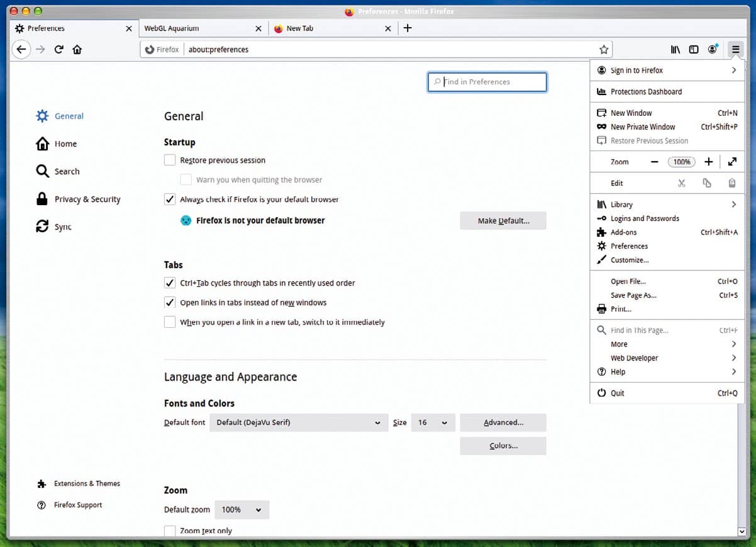Click the Paste clipboard icon
The image size is (756, 547).
(732, 183)
